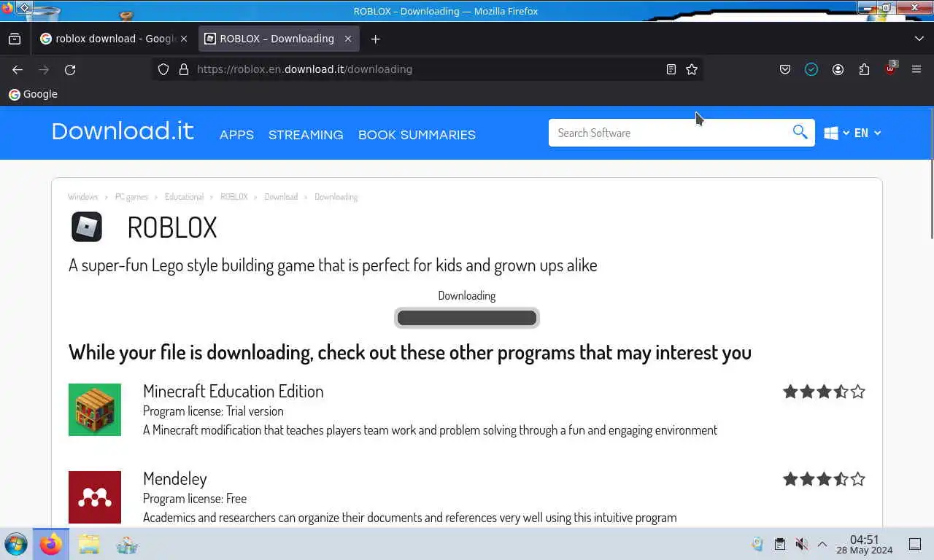Click the Minecraft Education Edition thumbnail
The height and width of the screenshot is (560, 934).
[x=95, y=410]
